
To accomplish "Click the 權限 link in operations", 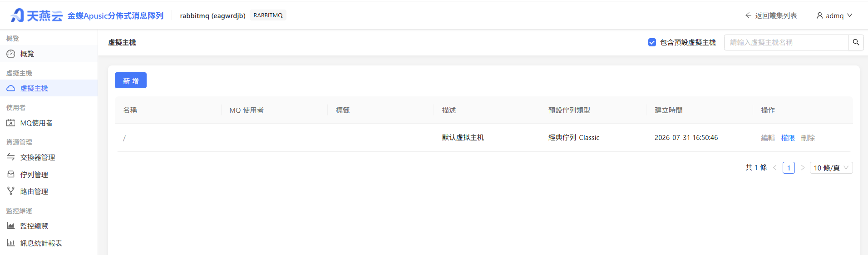I will tap(788, 138).
